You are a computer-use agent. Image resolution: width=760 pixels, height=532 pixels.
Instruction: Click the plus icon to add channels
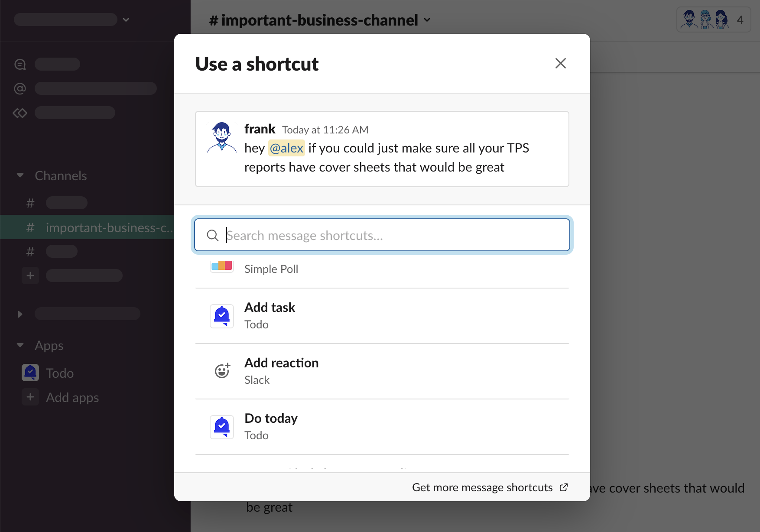point(30,276)
